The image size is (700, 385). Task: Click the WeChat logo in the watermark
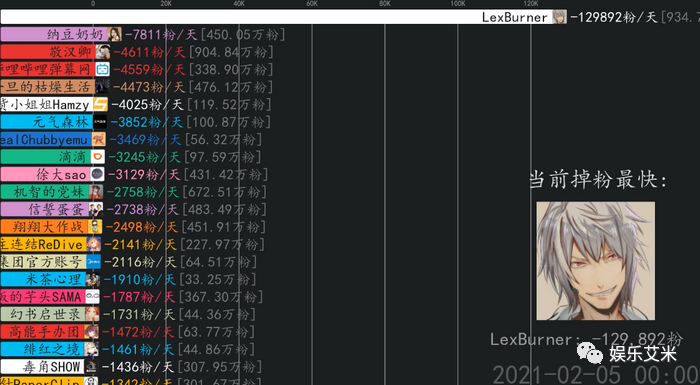coord(590,354)
